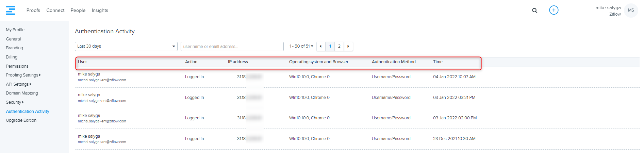Select page 2 of results
Viewport: 644px width, 153px height.
click(x=339, y=46)
